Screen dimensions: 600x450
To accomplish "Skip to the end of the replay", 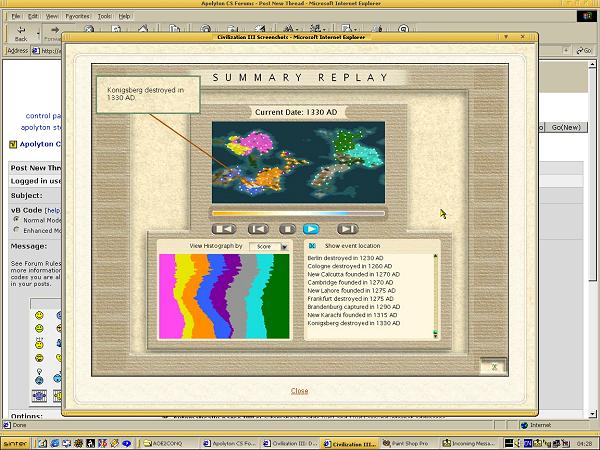I will point(348,229).
